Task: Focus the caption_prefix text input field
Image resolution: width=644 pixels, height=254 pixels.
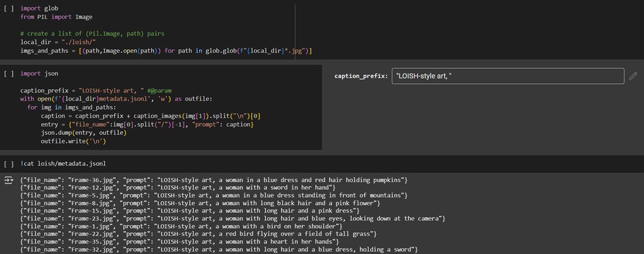Action: pos(507,76)
